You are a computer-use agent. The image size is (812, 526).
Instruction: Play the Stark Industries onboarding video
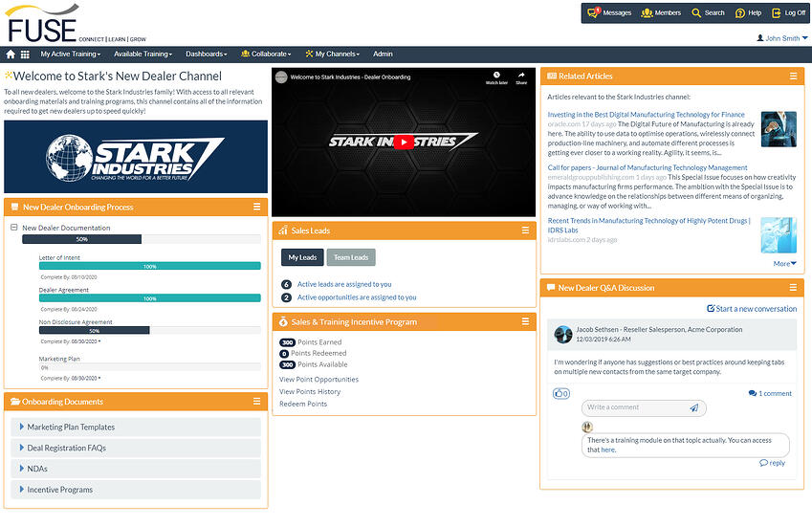[x=404, y=142]
